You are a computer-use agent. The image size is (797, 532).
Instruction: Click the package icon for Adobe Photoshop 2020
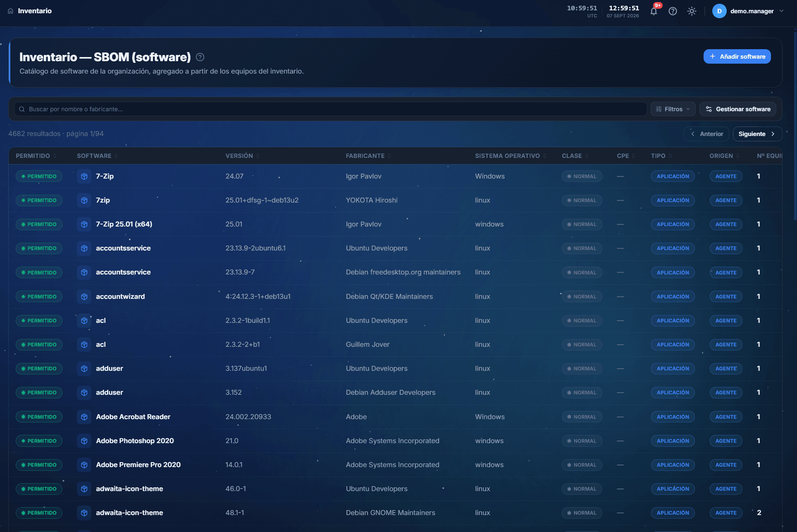[84, 441]
